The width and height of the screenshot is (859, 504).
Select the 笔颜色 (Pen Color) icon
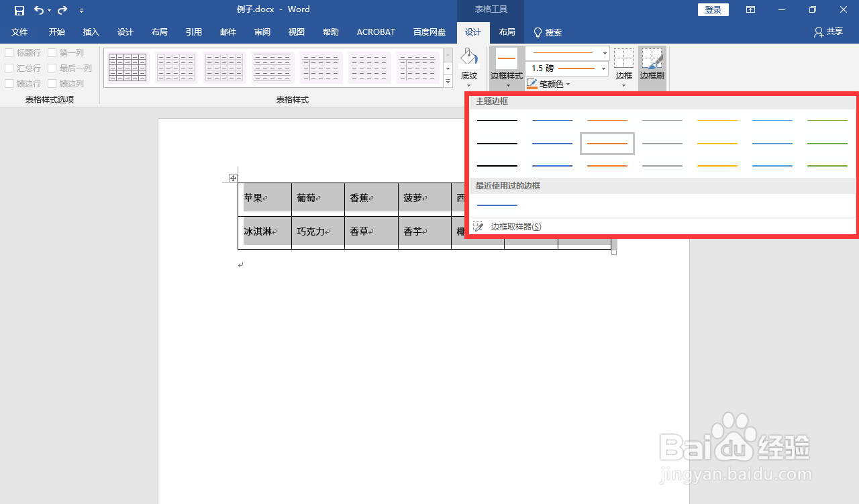532,83
